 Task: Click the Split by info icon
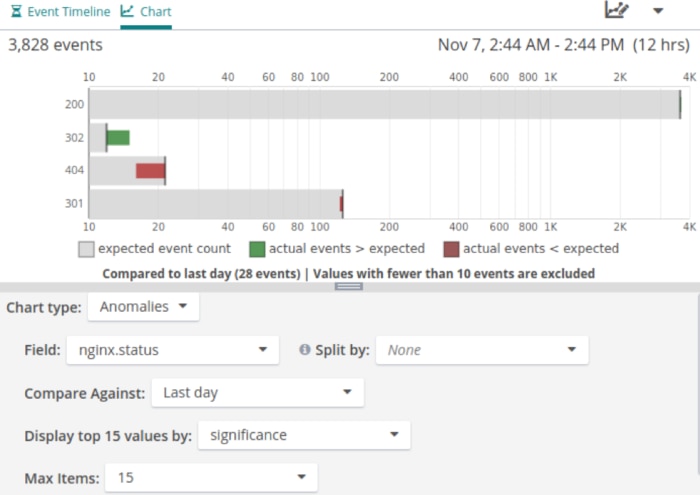pos(305,350)
